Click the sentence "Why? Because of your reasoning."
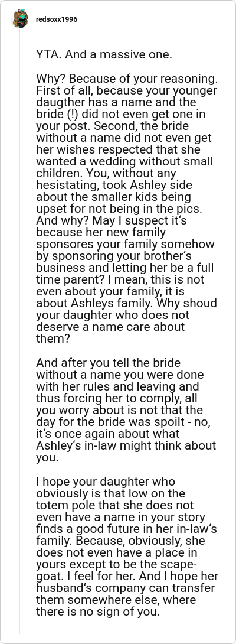Viewport: 236px width, 644px height. point(127,78)
